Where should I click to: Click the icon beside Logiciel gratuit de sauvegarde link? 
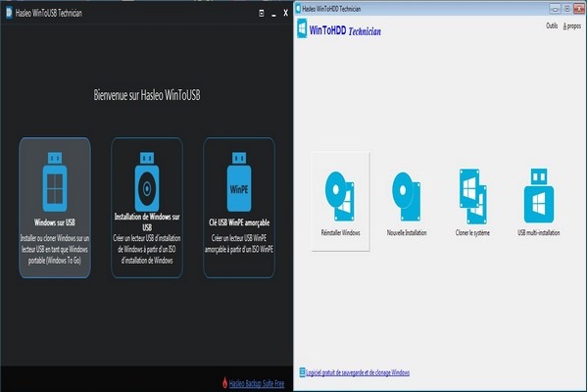[x=302, y=372]
